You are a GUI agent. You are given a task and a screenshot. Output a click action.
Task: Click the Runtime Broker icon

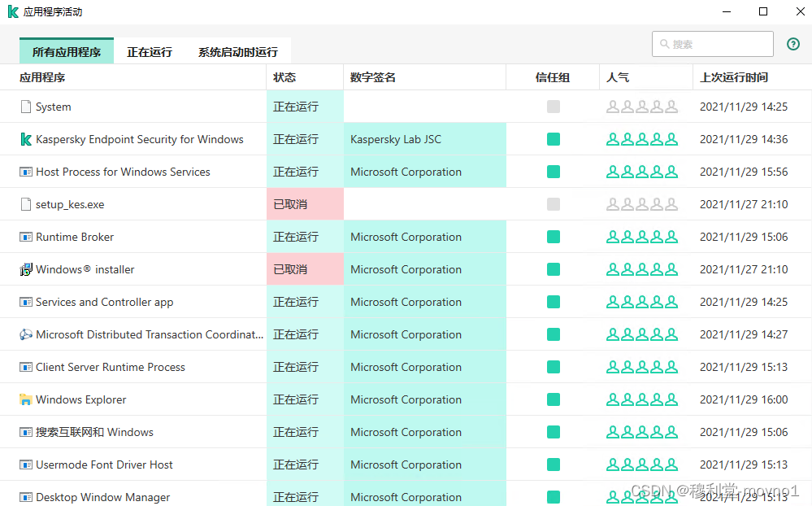25,237
